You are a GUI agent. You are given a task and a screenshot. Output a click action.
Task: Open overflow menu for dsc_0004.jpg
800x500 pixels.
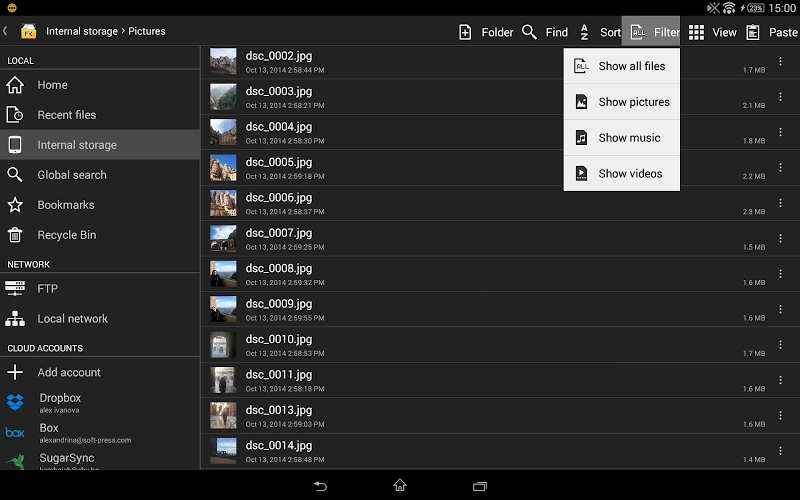(x=780, y=132)
